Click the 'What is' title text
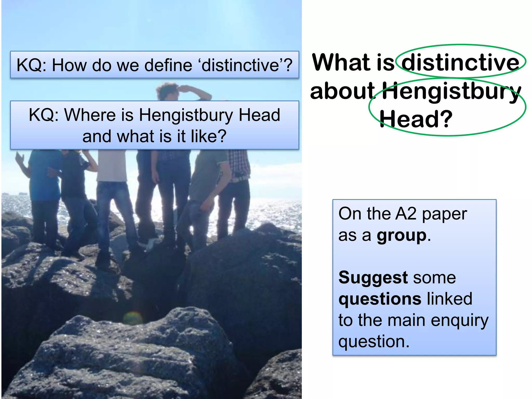The width and height of the screenshot is (532, 399). click(x=353, y=62)
